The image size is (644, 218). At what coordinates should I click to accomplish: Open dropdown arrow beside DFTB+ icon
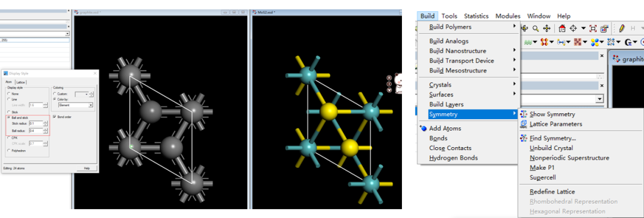pos(586,42)
